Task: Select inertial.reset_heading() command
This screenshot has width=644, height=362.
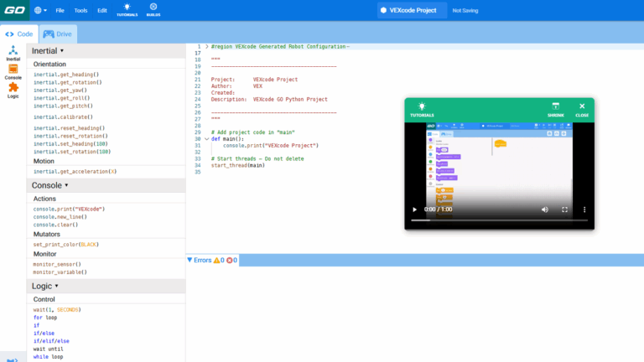Action: [69, 128]
